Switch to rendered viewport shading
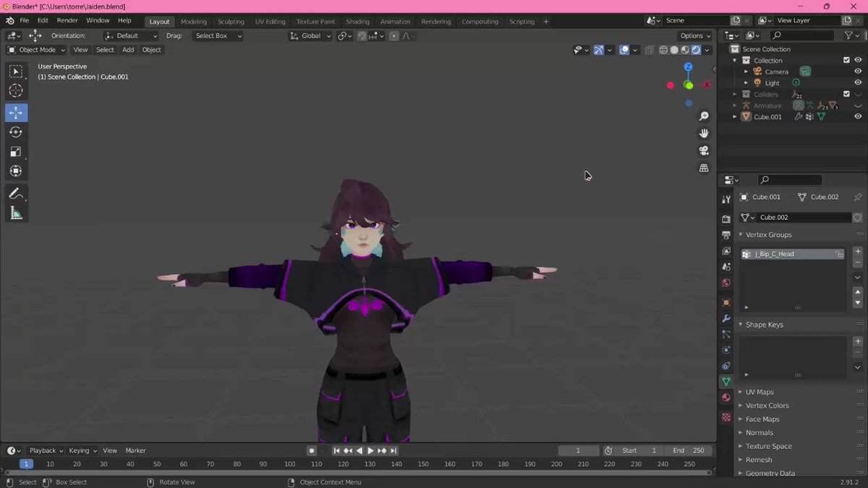868x488 pixels. tap(696, 50)
